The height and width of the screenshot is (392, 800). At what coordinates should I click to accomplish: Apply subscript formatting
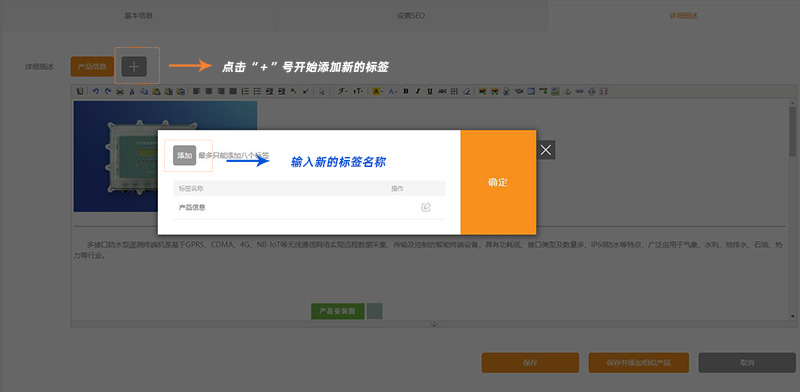pyautogui.click(x=293, y=91)
